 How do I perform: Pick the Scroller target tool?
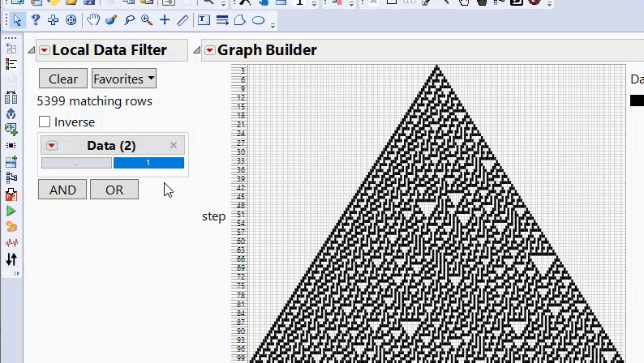click(71, 19)
